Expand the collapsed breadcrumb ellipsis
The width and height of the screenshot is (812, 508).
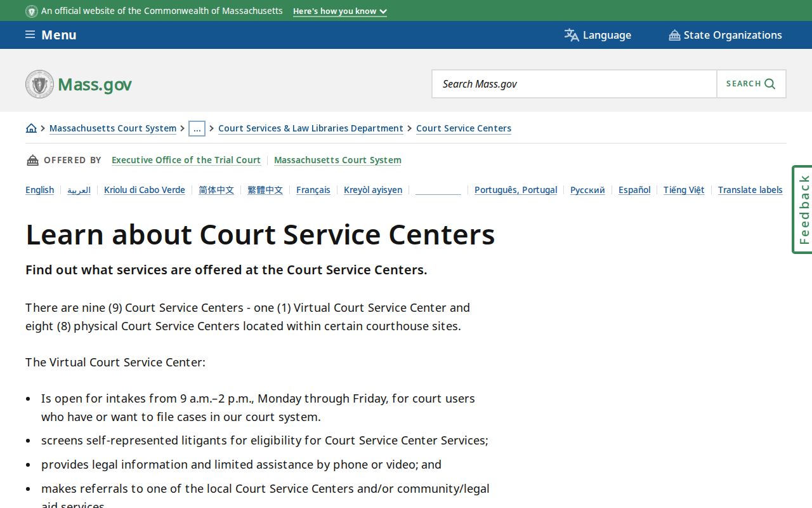pyautogui.click(x=197, y=128)
